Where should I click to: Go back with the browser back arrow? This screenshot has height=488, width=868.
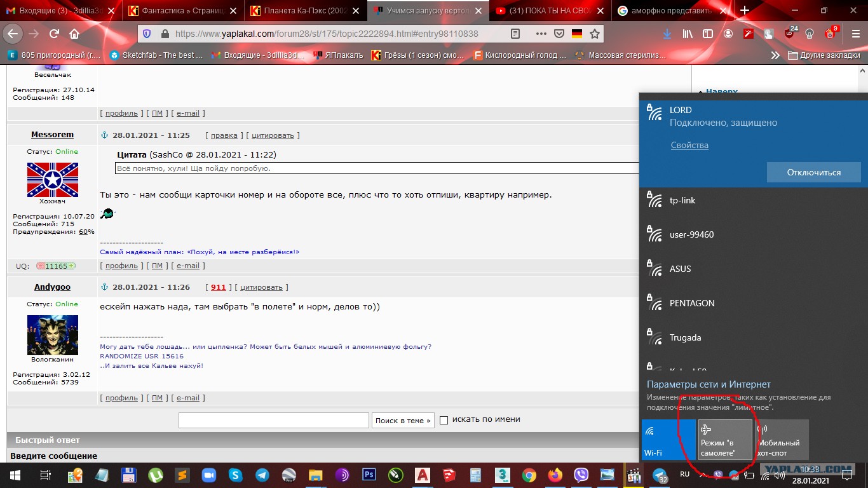pyautogui.click(x=13, y=34)
